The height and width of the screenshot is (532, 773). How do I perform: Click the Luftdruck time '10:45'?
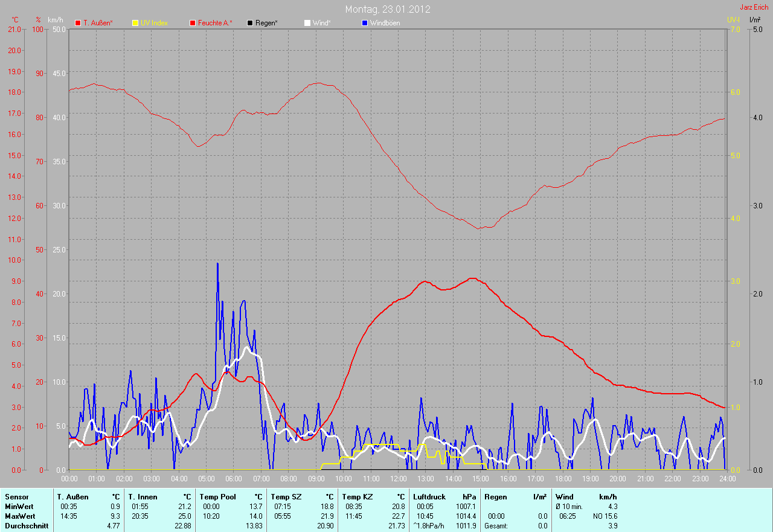[426, 516]
